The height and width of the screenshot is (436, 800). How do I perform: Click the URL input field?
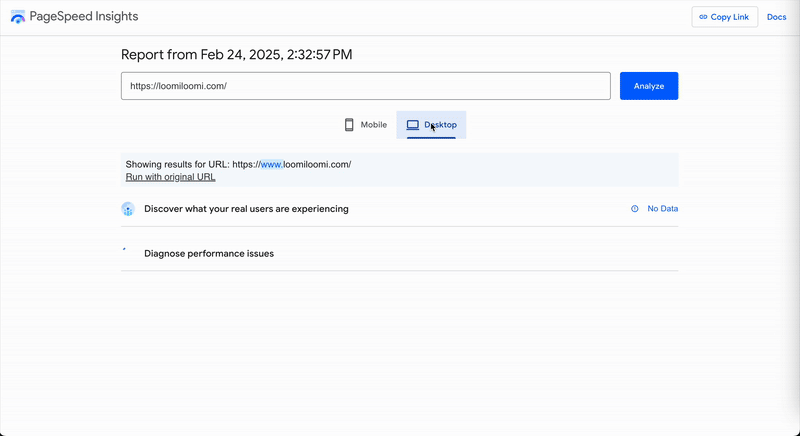(365, 86)
